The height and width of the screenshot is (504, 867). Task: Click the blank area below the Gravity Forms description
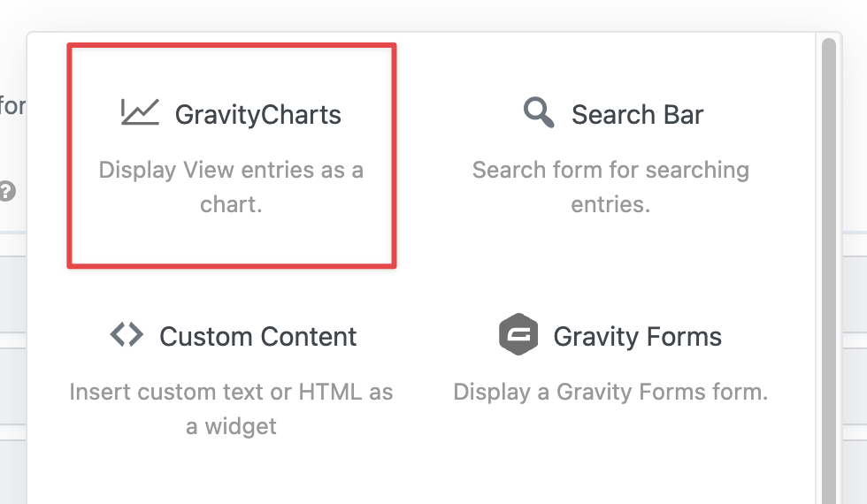point(610,451)
